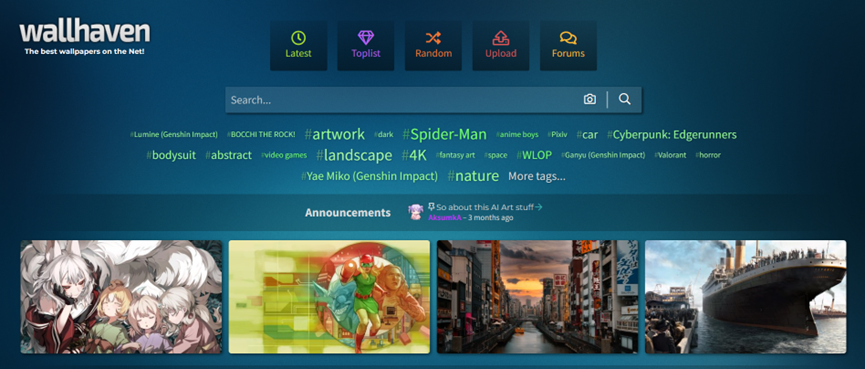Browse the #abstract tag
Image resolution: width=865 pixels, height=369 pixels.
(228, 155)
